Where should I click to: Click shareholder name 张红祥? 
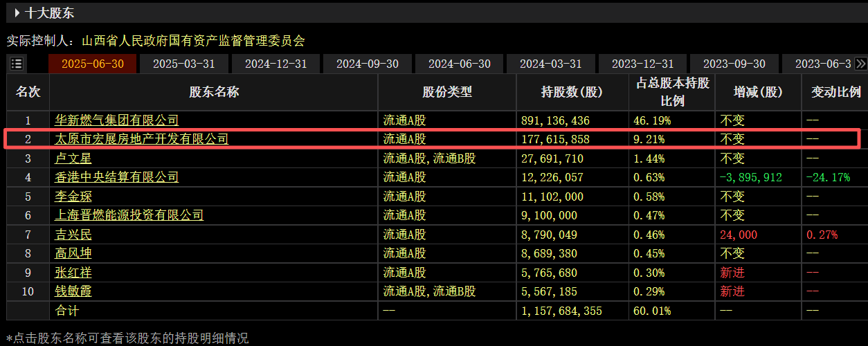73,273
